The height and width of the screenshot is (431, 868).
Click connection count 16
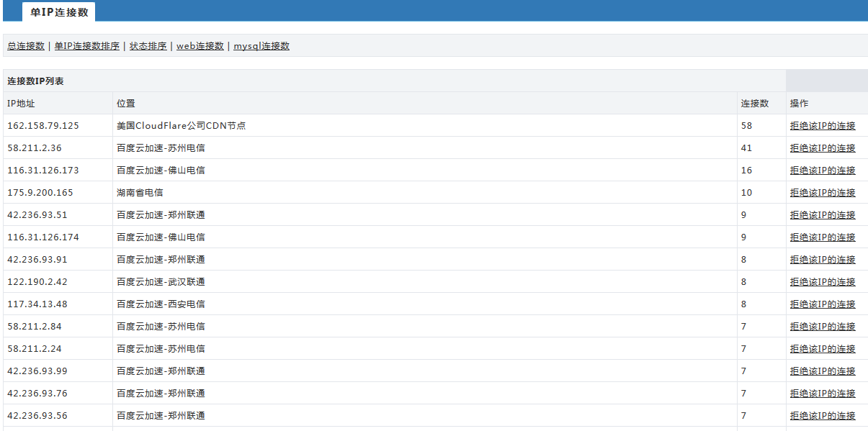(x=746, y=171)
